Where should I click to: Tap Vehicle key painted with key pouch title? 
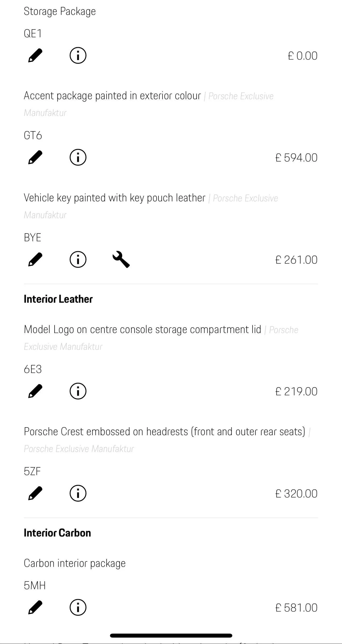coord(115,198)
